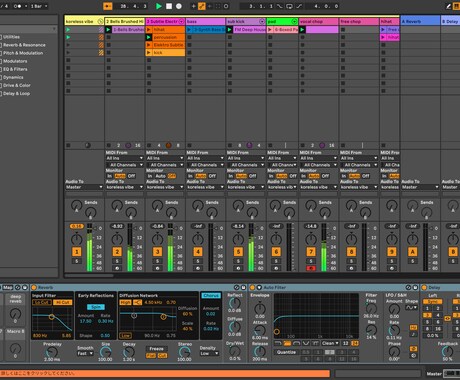Click the track 1 pan knob

[x=77, y=239]
